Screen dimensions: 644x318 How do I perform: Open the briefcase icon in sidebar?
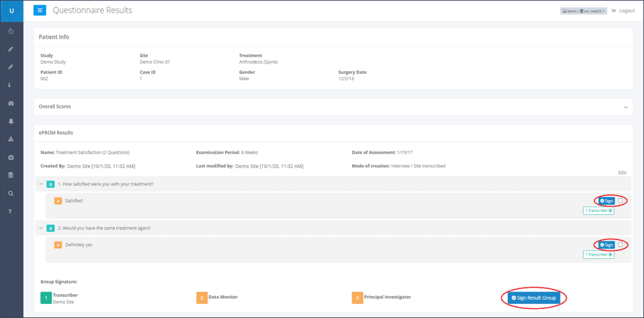point(11,157)
